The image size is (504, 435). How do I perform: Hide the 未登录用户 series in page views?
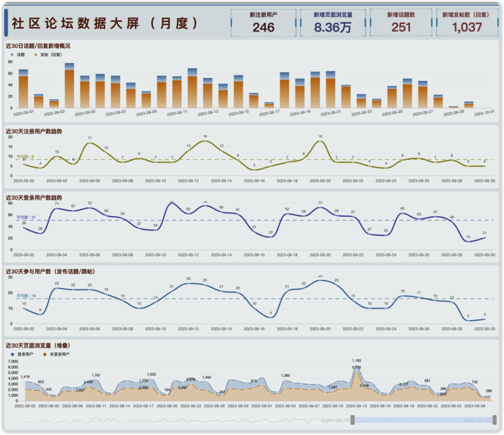(56, 354)
